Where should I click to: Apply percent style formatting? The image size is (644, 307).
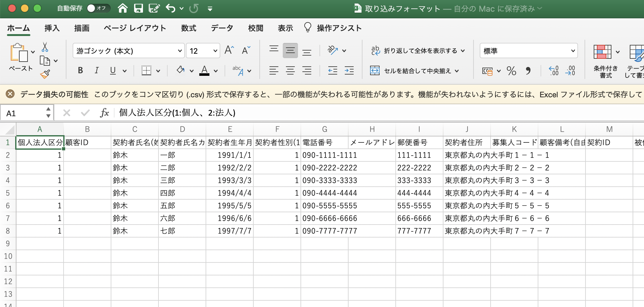[x=511, y=71]
